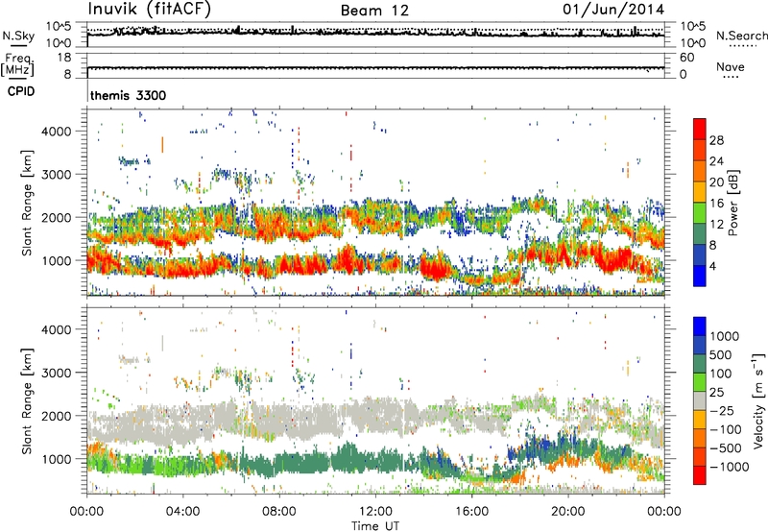Click the '12:00' time axis label
768x532 pixels.
pos(375,512)
